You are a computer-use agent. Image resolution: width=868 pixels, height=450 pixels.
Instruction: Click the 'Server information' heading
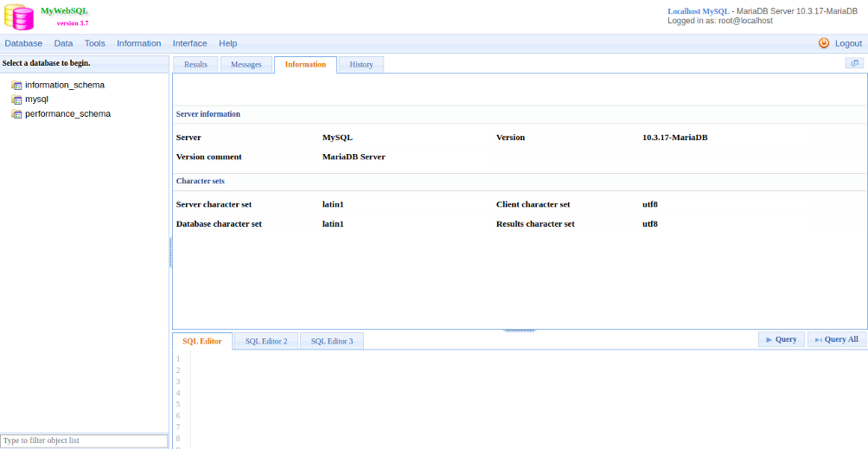pos(208,114)
